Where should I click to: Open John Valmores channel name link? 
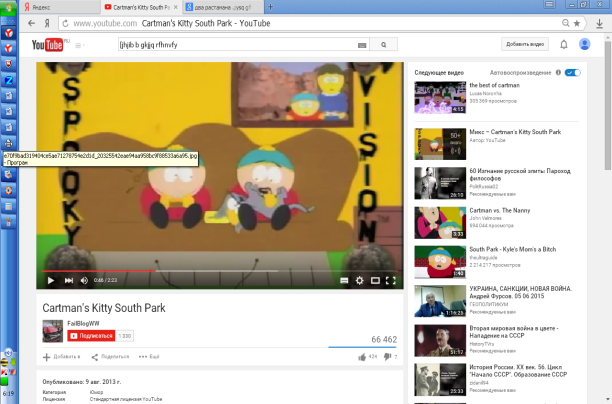(x=486, y=218)
